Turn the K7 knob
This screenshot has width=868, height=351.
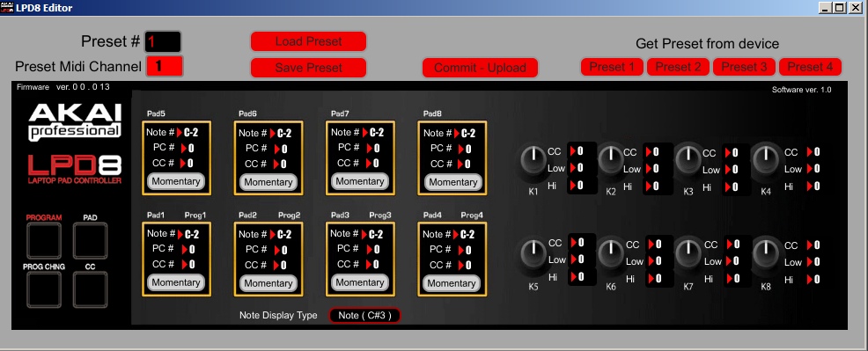(688, 253)
